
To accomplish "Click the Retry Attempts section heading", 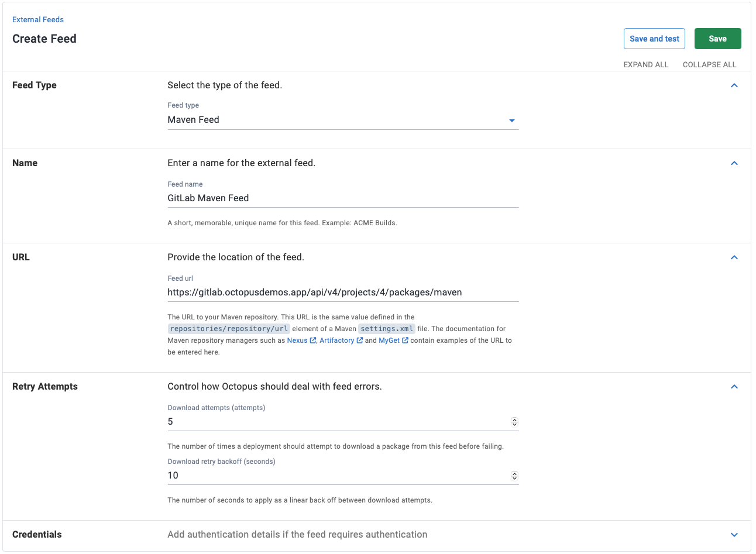I will [45, 386].
